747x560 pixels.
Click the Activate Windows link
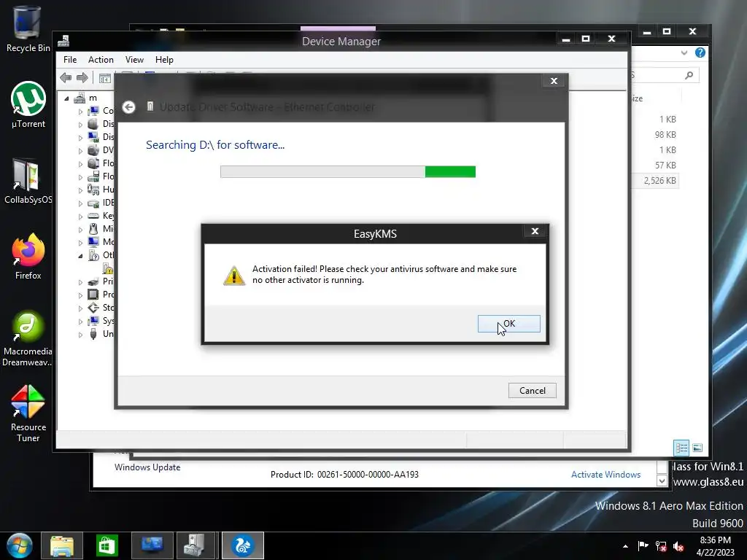tap(605, 475)
